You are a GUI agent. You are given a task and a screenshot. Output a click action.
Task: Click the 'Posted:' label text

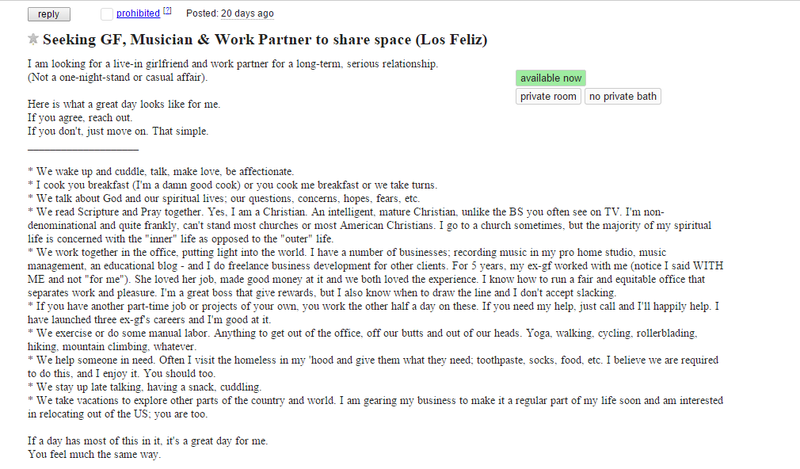(x=202, y=13)
